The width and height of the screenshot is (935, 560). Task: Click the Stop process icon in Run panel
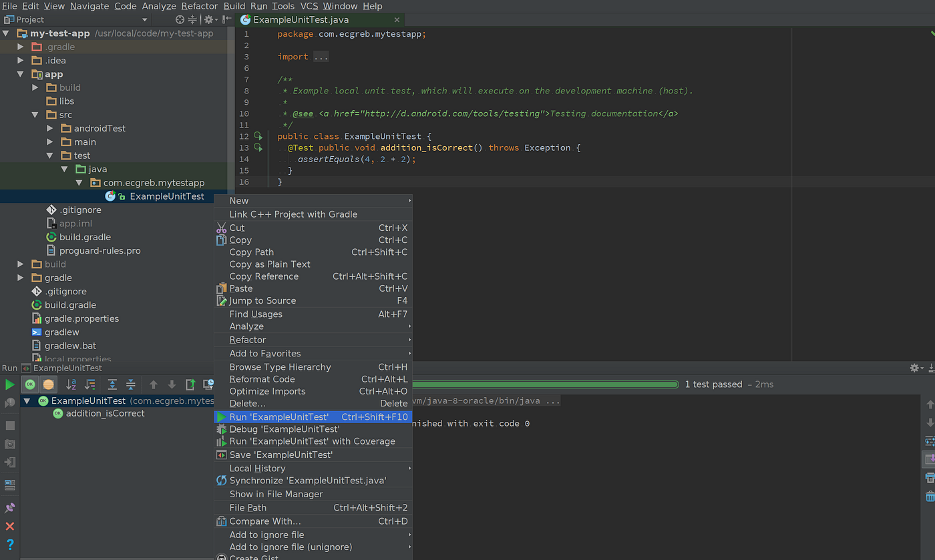click(9, 425)
